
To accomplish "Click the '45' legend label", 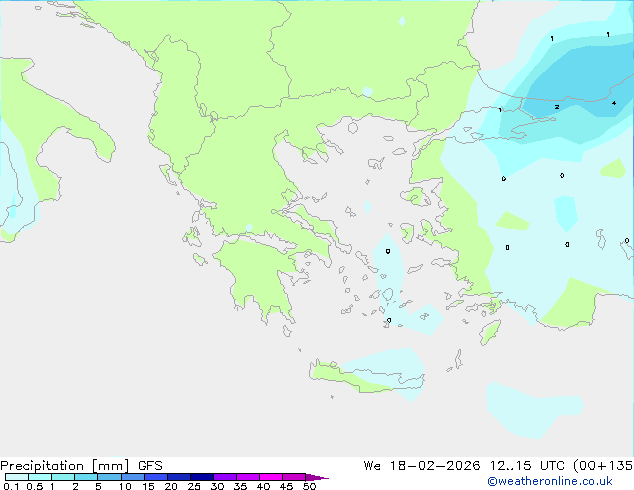I will 286,486.
